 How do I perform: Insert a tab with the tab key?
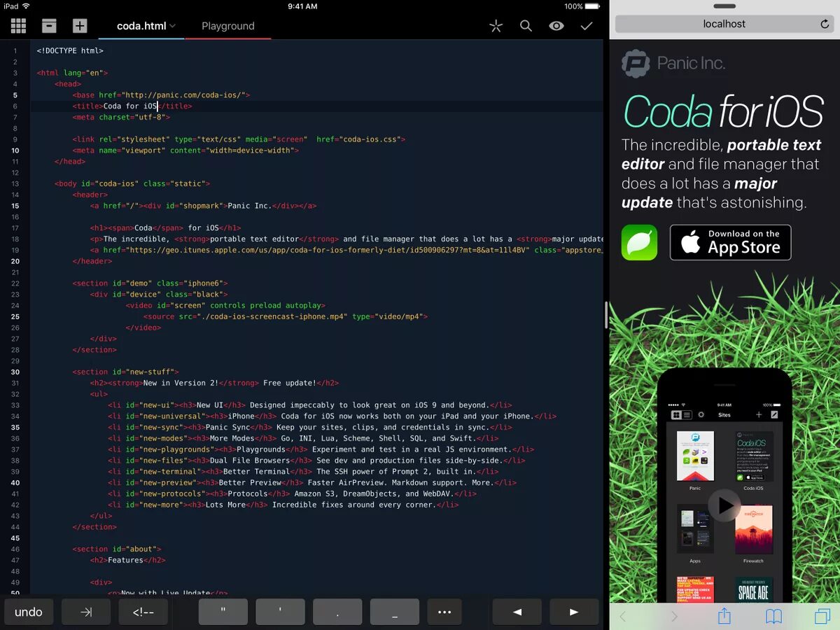86,612
